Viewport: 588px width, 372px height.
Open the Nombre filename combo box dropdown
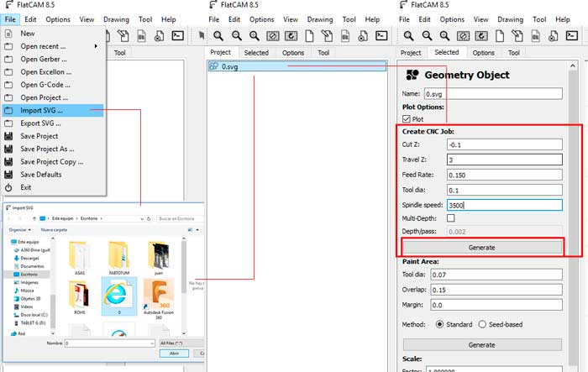tap(152, 343)
